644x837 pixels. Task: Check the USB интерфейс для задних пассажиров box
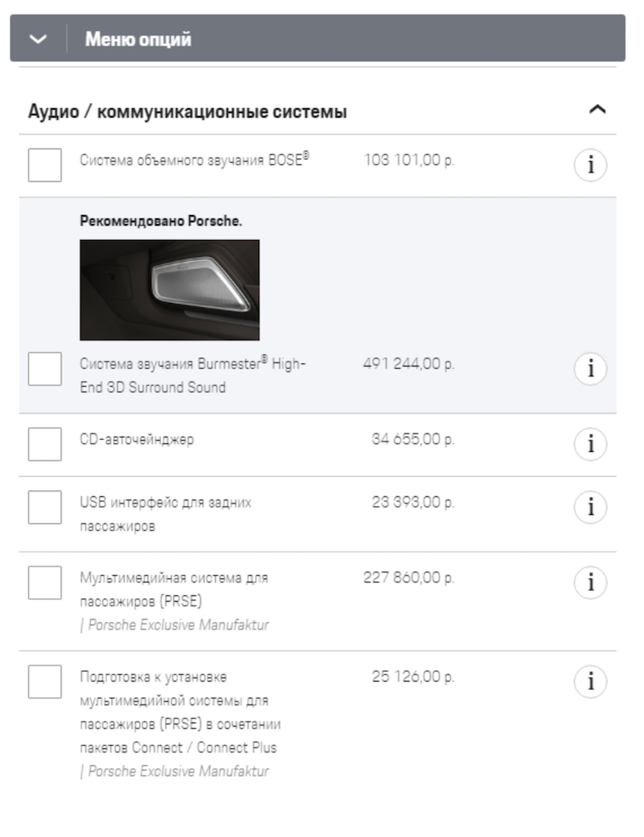coord(45,508)
